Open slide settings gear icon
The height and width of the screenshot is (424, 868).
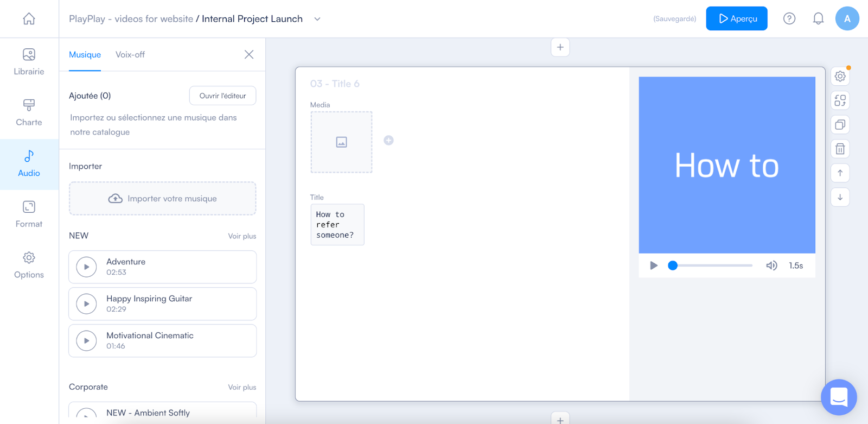point(840,77)
